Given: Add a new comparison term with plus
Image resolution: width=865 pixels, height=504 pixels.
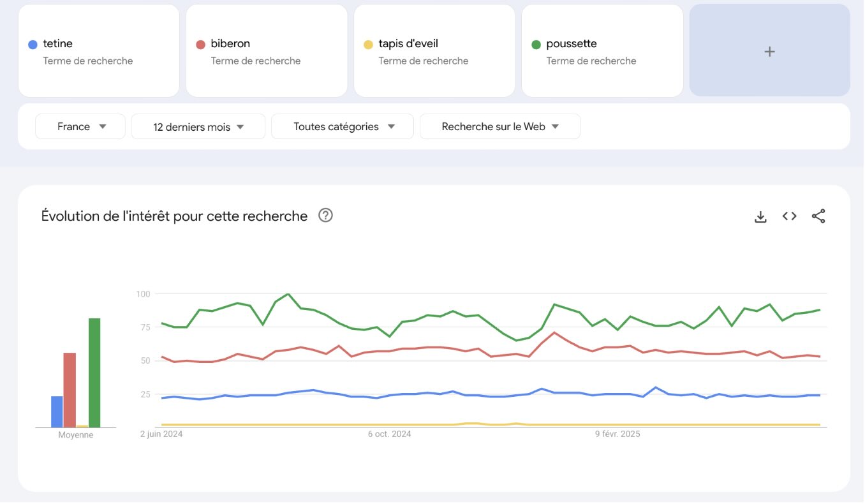Looking at the screenshot, I should 769,51.
